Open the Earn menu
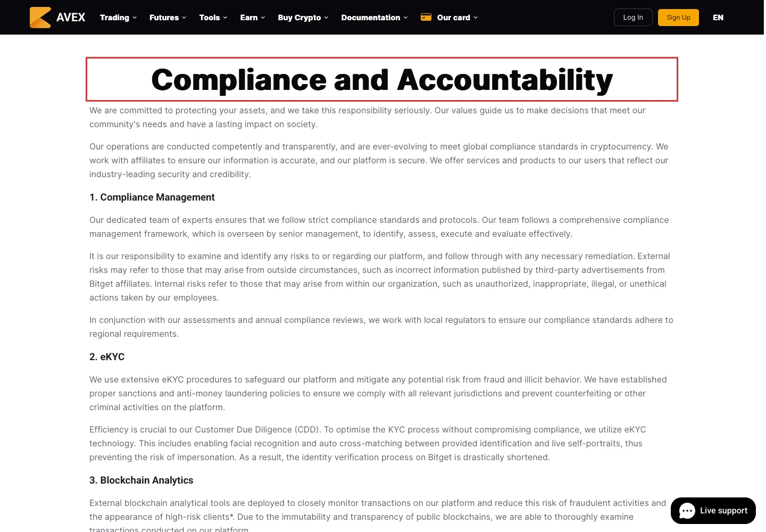The height and width of the screenshot is (532, 766). click(253, 18)
